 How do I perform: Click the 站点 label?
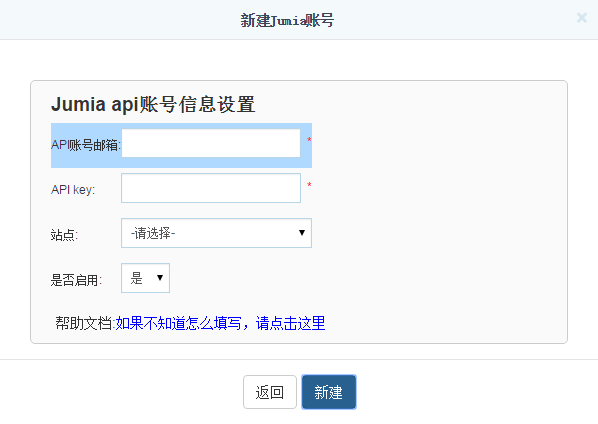pos(64,235)
